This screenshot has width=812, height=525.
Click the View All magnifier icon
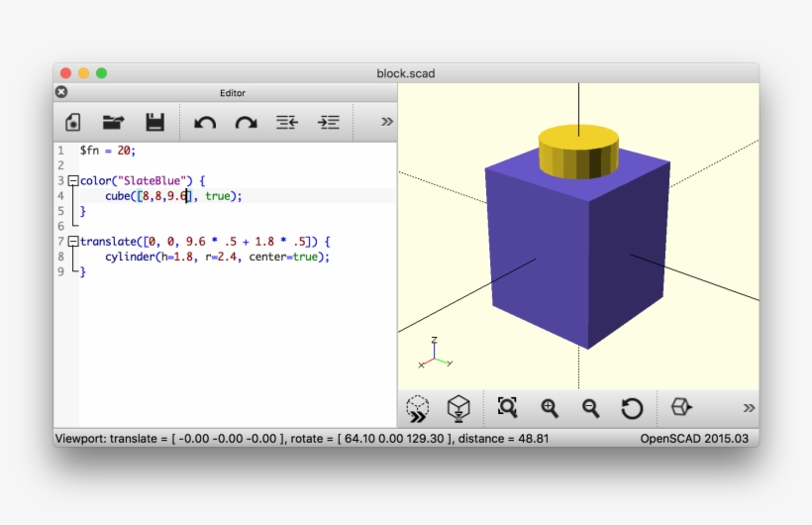(507, 407)
